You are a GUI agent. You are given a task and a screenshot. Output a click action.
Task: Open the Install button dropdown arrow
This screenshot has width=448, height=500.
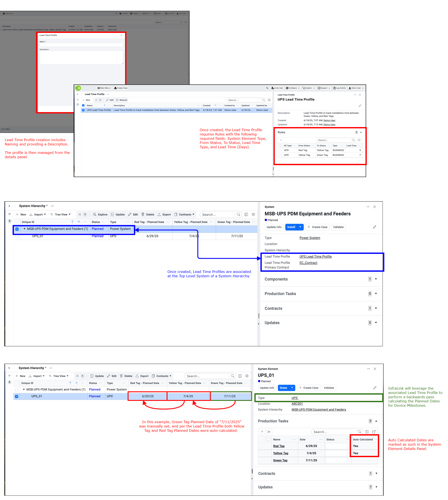300,227
